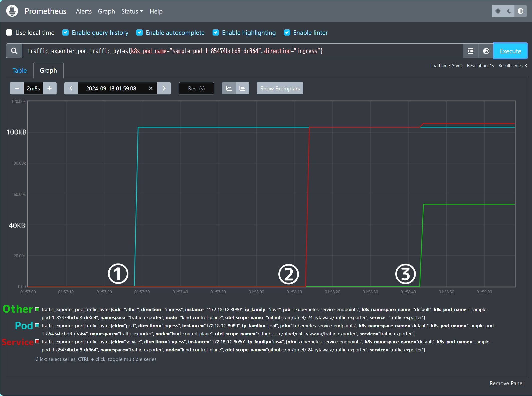Click the 2m8s range input
The width and height of the screenshot is (532, 396).
coord(33,88)
